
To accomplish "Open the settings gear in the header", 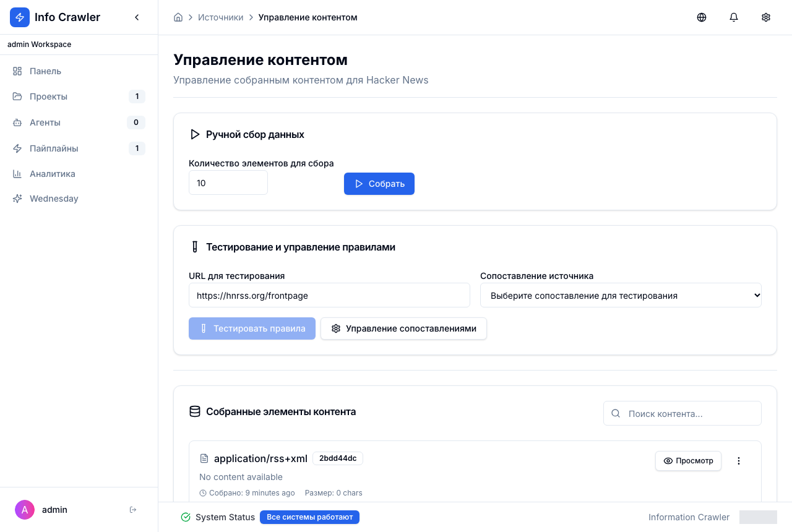I will pos(766,17).
